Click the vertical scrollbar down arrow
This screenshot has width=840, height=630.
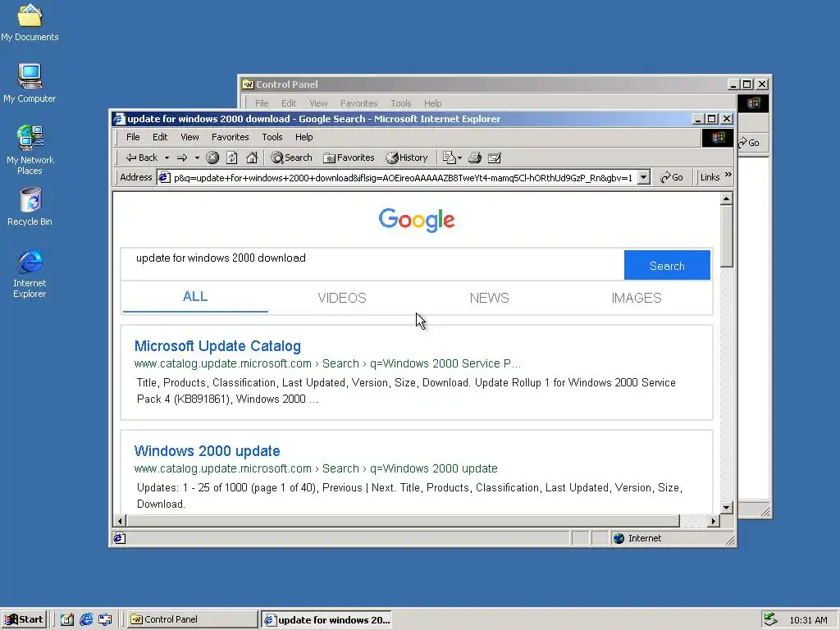pyautogui.click(x=727, y=507)
